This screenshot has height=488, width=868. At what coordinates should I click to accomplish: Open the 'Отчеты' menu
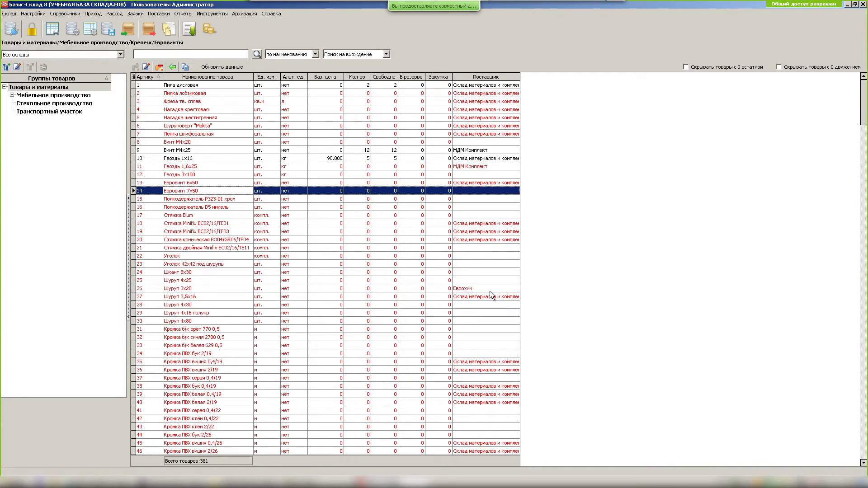pyautogui.click(x=183, y=14)
